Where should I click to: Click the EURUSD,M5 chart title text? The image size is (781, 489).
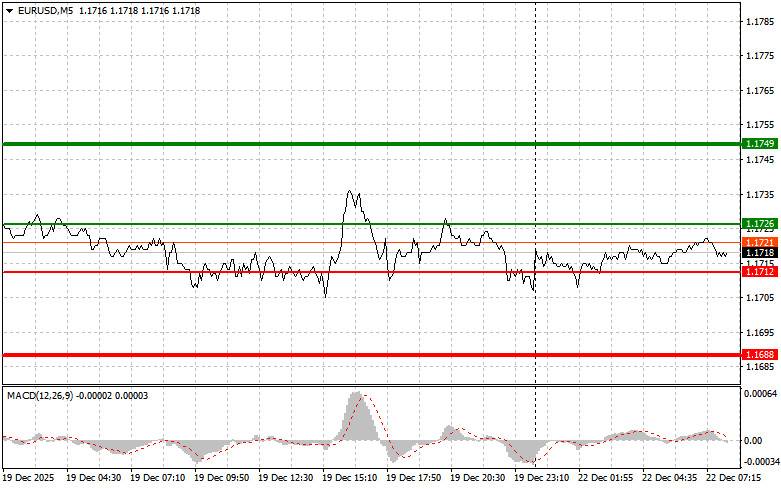point(45,9)
